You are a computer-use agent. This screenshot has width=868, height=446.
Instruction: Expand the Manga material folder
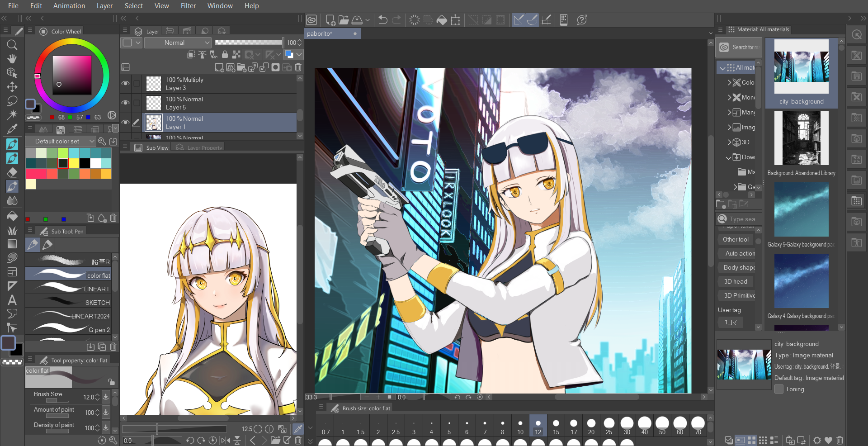point(729,112)
